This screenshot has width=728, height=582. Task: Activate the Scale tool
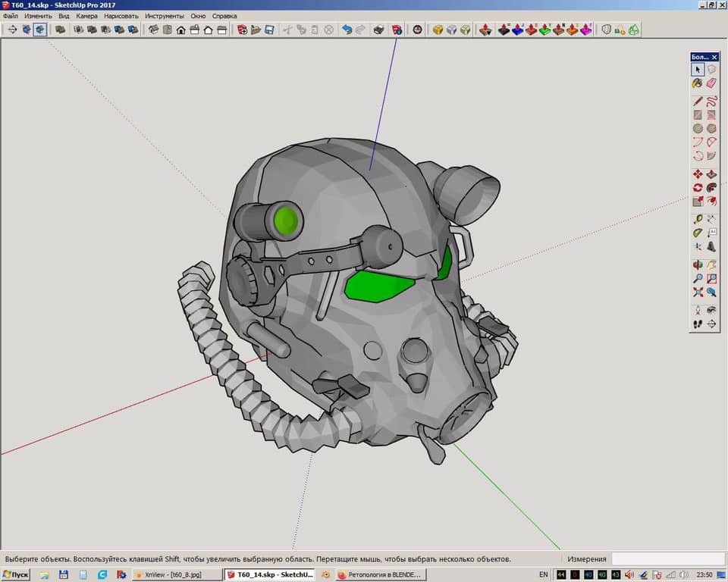(698, 201)
